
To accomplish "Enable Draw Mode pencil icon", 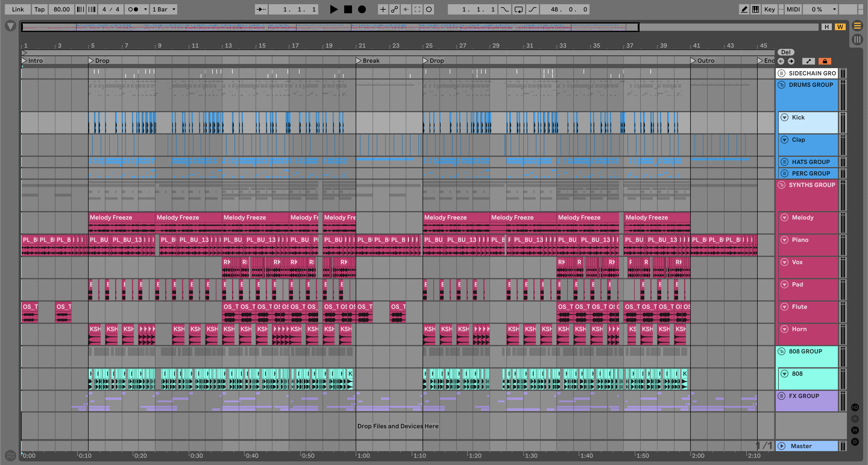I will 744,9.
